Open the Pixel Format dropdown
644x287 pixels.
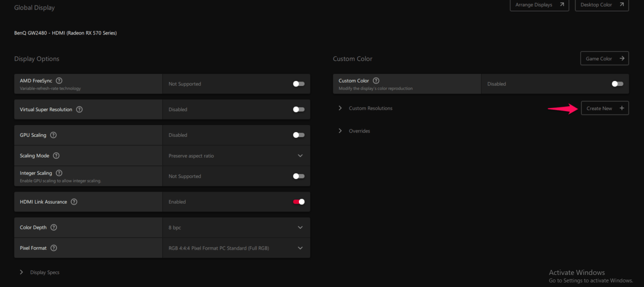tap(236, 248)
